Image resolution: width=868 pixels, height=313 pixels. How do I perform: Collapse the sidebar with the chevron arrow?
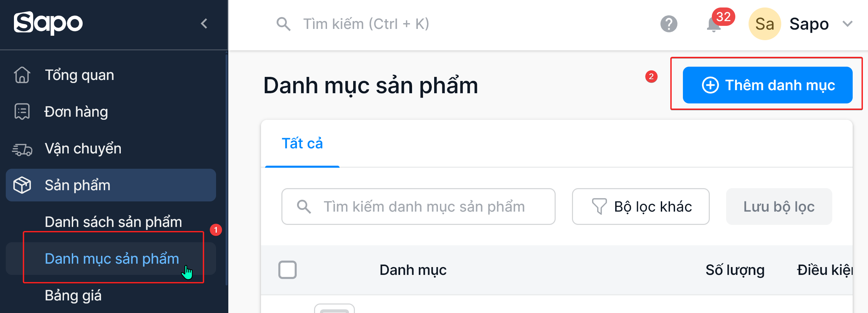[204, 23]
